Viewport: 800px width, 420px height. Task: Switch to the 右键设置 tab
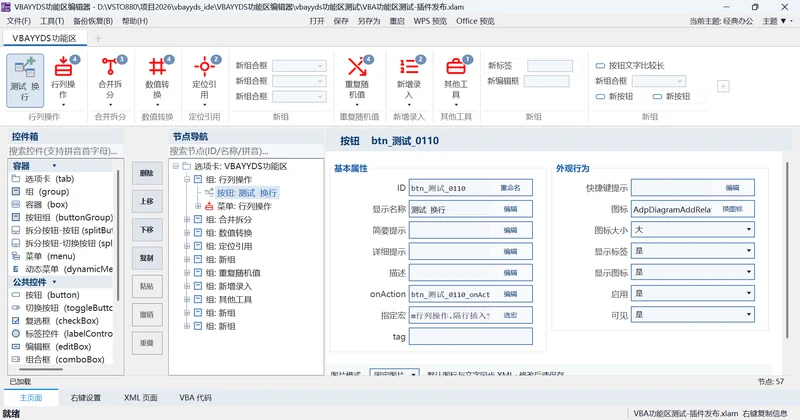click(86, 398)
